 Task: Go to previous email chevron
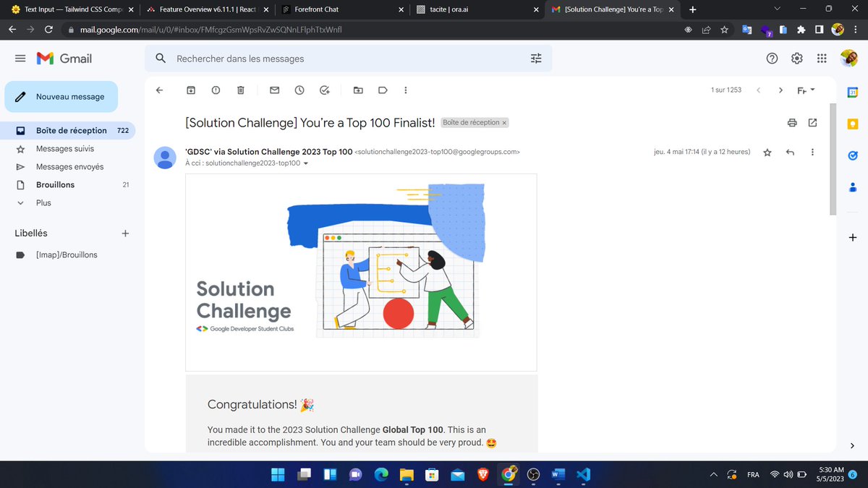pos(758,90)
